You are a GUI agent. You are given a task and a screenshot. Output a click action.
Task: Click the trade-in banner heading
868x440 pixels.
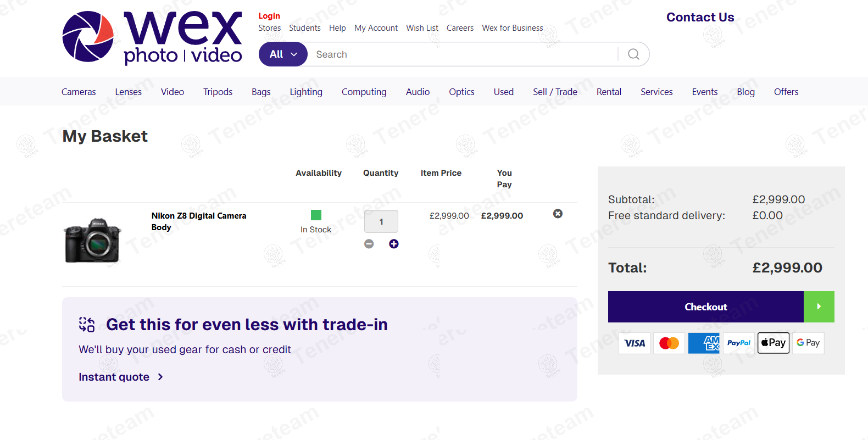pos(247,325)
